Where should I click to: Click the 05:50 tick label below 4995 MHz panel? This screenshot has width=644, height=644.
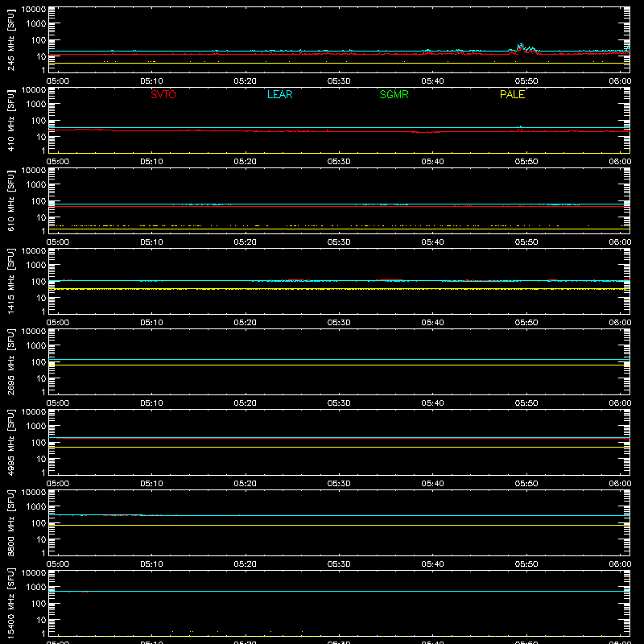point(526,484)
